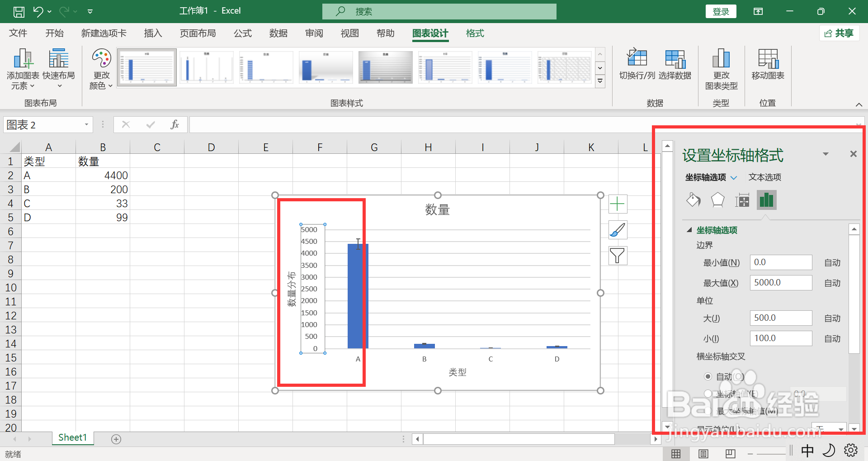Collapse the ribbon chevron

pyautogui.click(x=859, y=105)
